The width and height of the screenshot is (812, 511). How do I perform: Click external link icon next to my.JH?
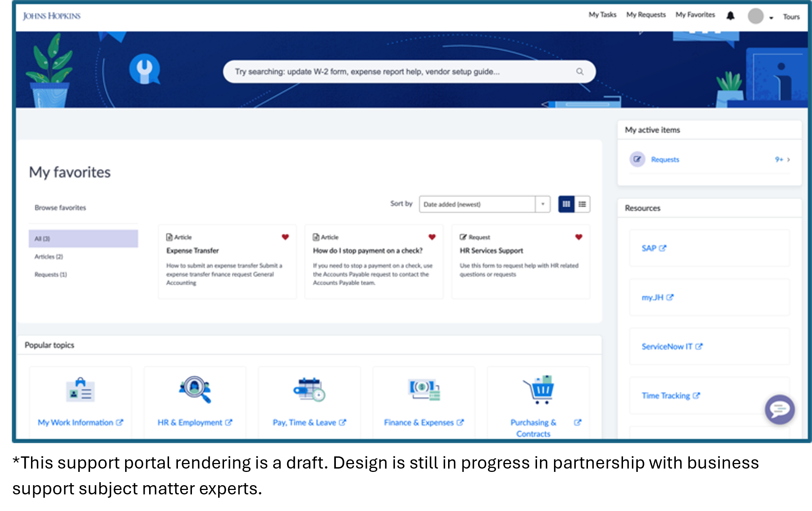point(670,297)
